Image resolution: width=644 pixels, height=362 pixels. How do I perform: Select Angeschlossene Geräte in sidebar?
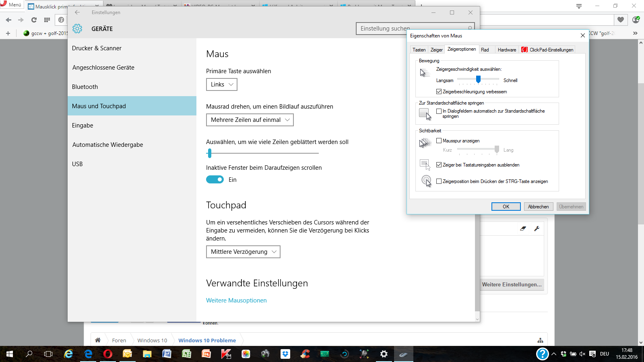(x=132, y=68)
